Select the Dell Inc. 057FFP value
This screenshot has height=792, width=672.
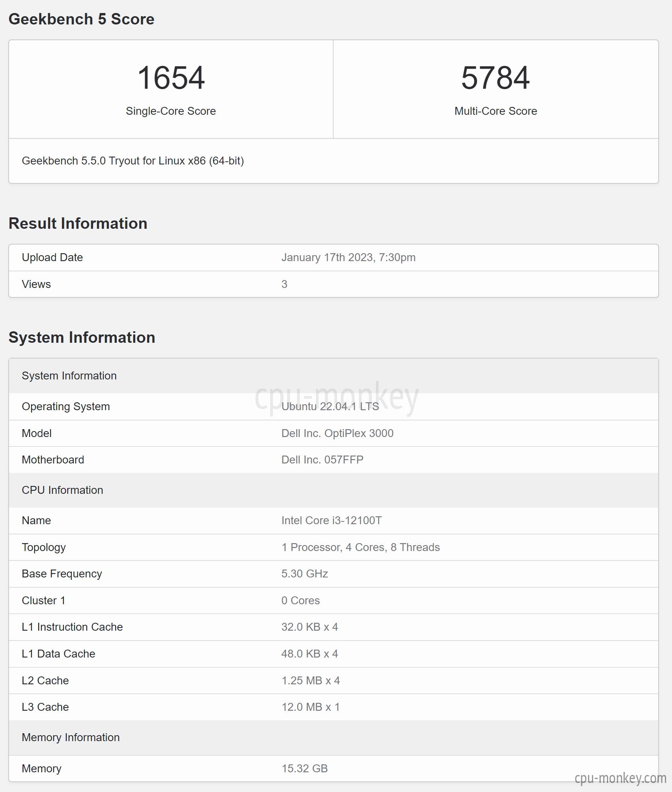click(322, 460)
